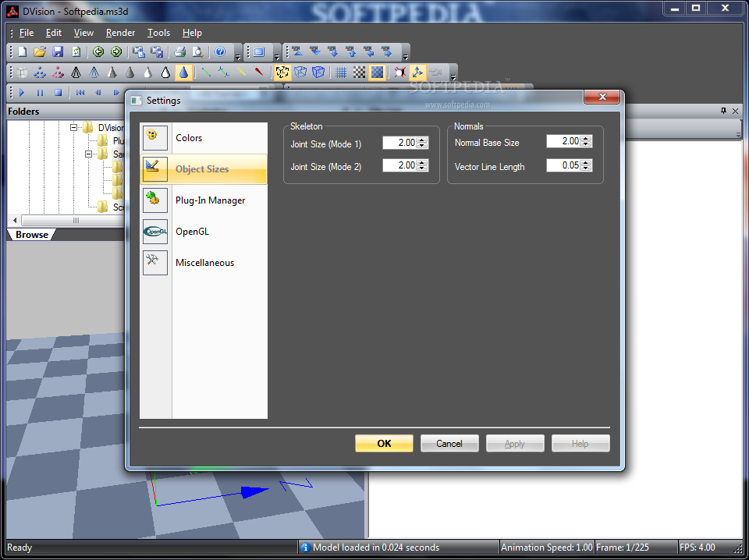Collapse the Sa... folder tree node
749x560 pixels.
point(88,154)
